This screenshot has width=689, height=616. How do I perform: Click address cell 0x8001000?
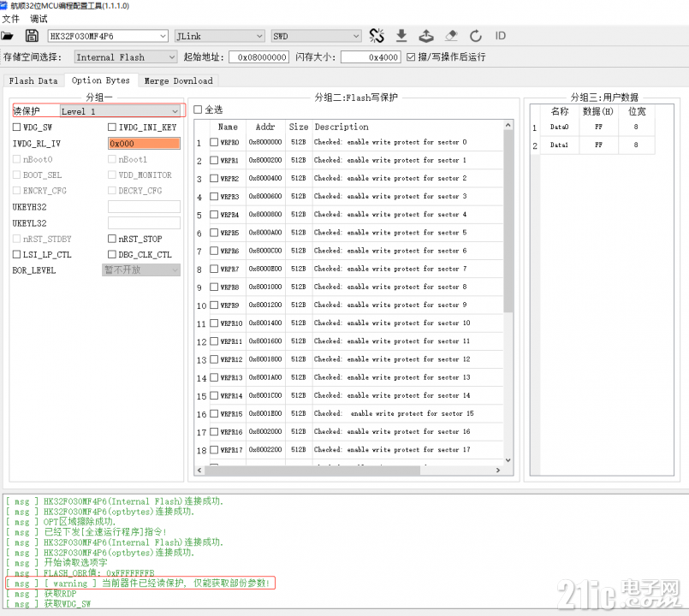[x=265, y=287]
